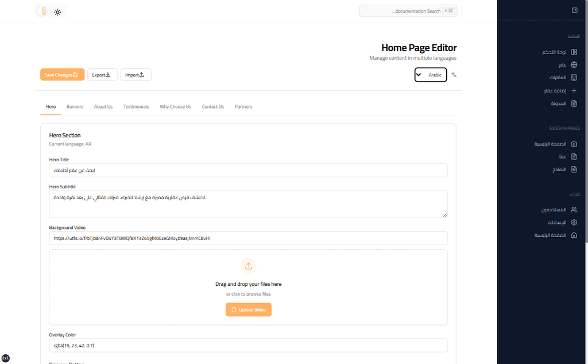The image size is (588, 364).
Task: Switch to the Contact Us tab
Action: [x=212, y=107]
